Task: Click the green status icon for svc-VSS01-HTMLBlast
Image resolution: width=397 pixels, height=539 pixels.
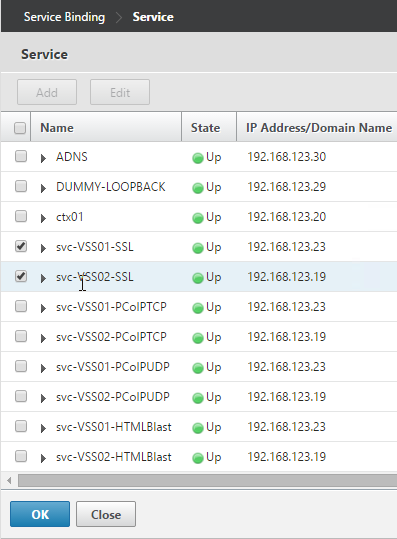Action: click(x=198, y=428)
